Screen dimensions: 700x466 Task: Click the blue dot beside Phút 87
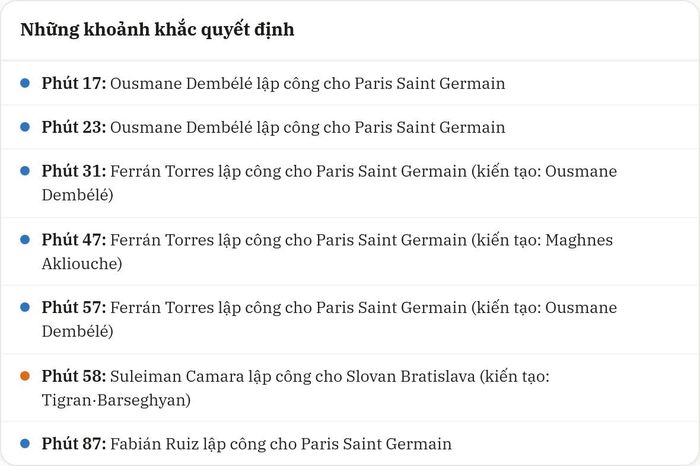pos(25,443)
